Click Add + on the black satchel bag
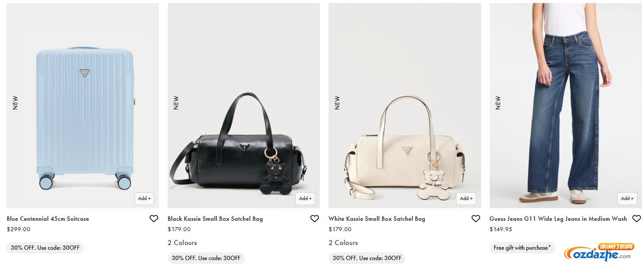The height and width of the screenshot is (267, 644). (x=305, y=198)
